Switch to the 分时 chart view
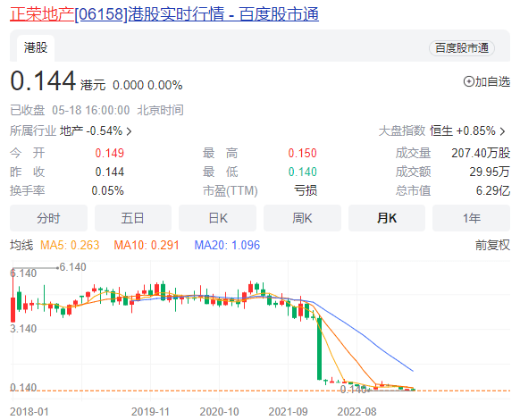The height and width of the screenshot is (420, 520). tap(48, 218)
